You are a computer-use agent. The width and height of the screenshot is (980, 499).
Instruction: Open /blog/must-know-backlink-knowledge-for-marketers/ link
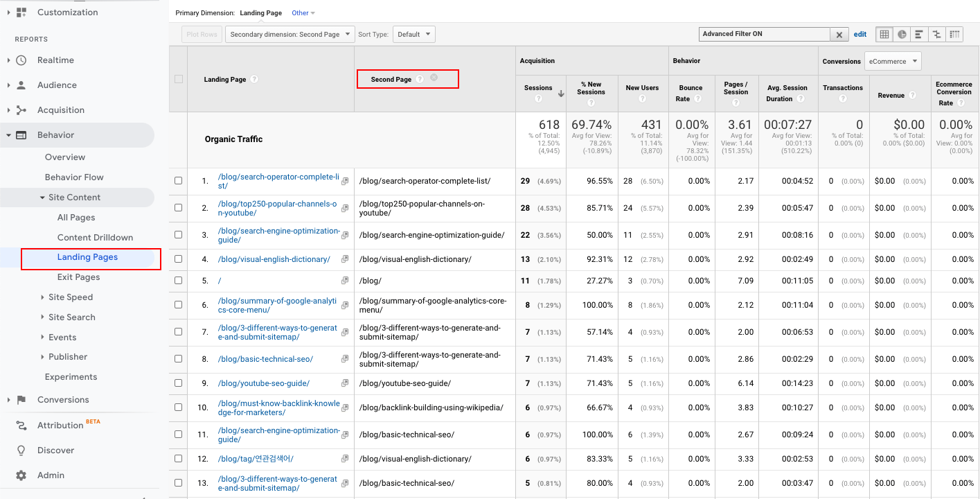(x=278, y=408)
